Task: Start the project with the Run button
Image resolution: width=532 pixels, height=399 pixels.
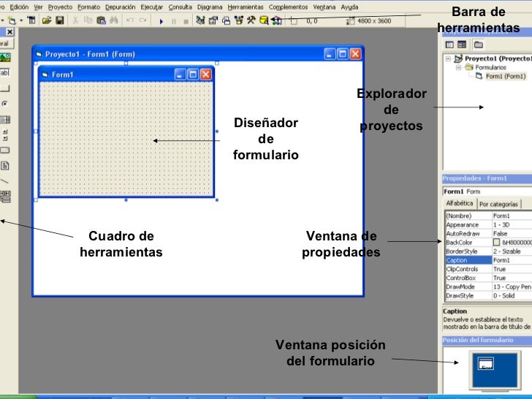Action: pos(161,21)
